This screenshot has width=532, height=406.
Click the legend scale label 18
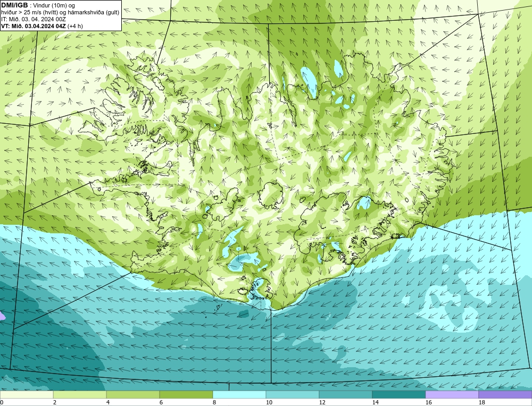[482, 402]
